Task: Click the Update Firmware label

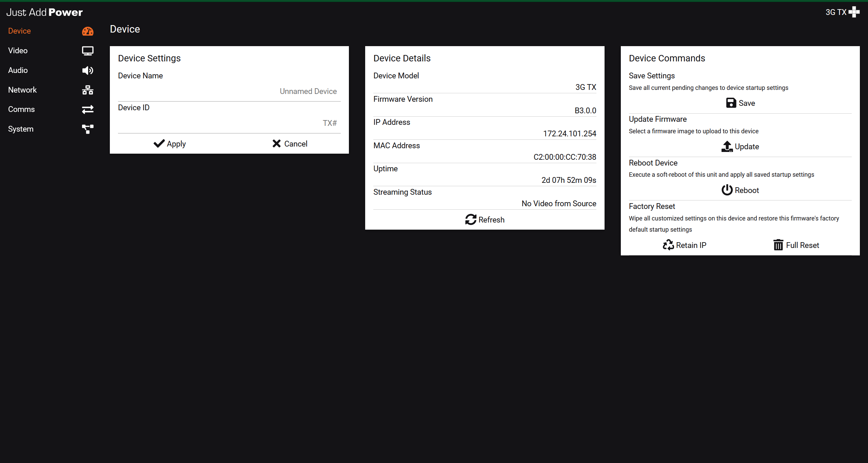Action: pos(657,119)
